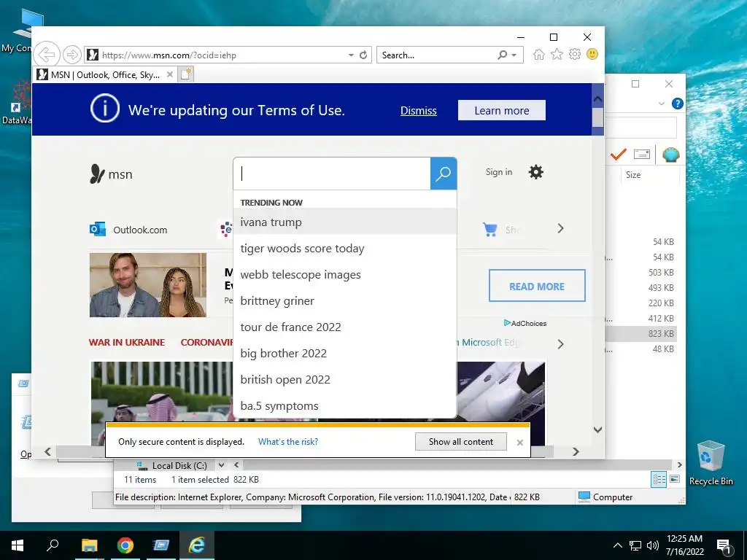Open File Explorer from taskbar

89,545
